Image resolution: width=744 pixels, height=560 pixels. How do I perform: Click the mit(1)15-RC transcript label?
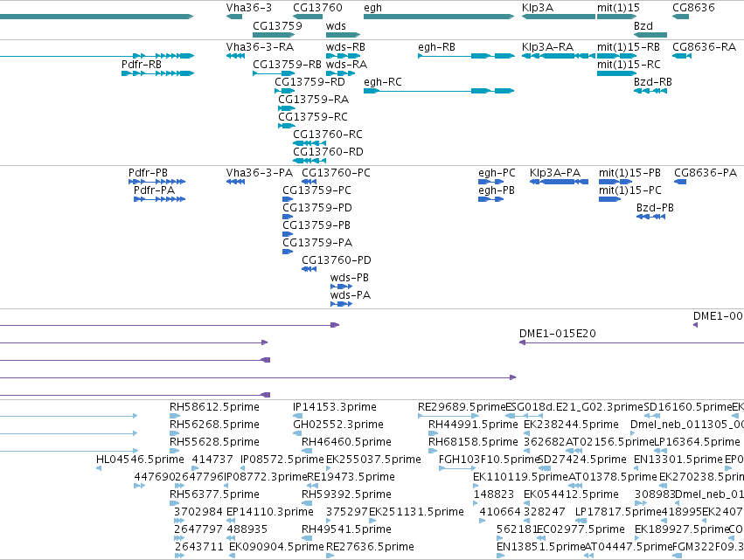[629, 64]
